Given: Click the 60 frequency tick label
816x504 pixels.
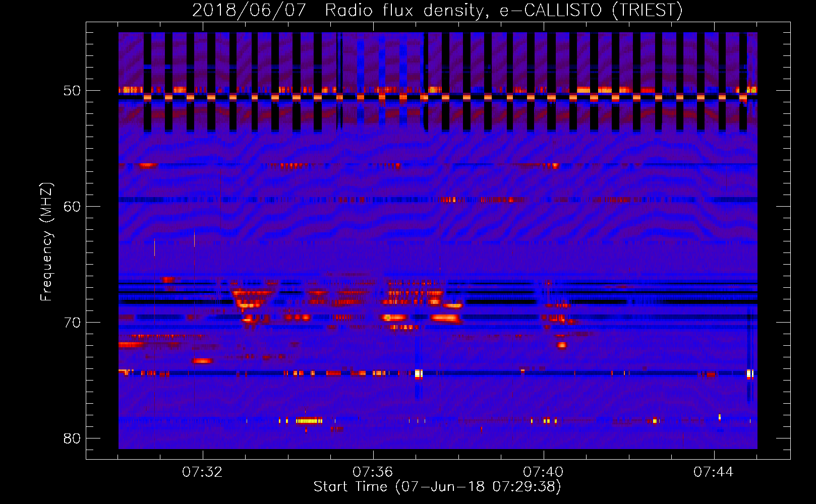Looking at the screenshot, I should point(72,207).
